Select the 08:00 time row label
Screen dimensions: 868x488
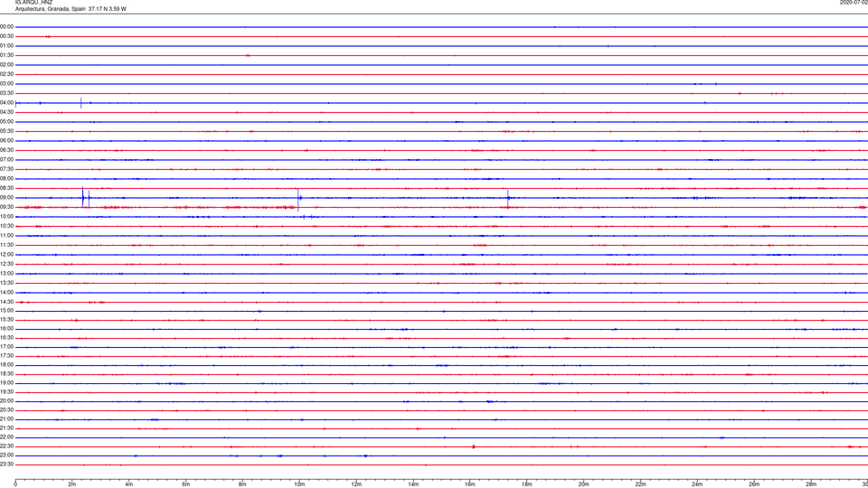(x=6, y=179)
